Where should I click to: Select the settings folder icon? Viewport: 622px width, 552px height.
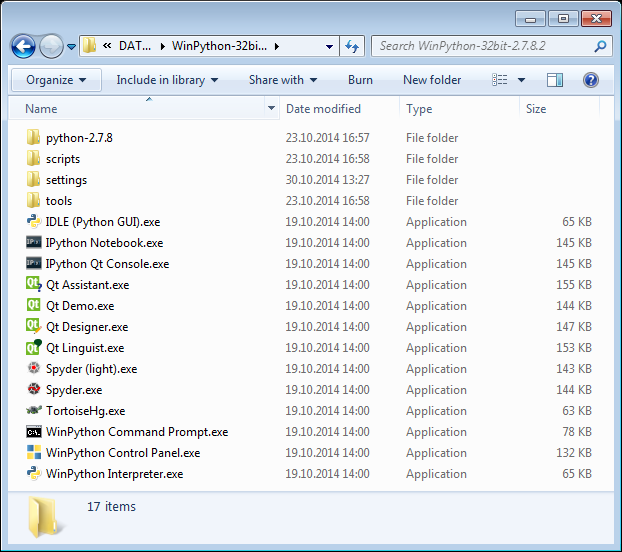coord(33,179)
